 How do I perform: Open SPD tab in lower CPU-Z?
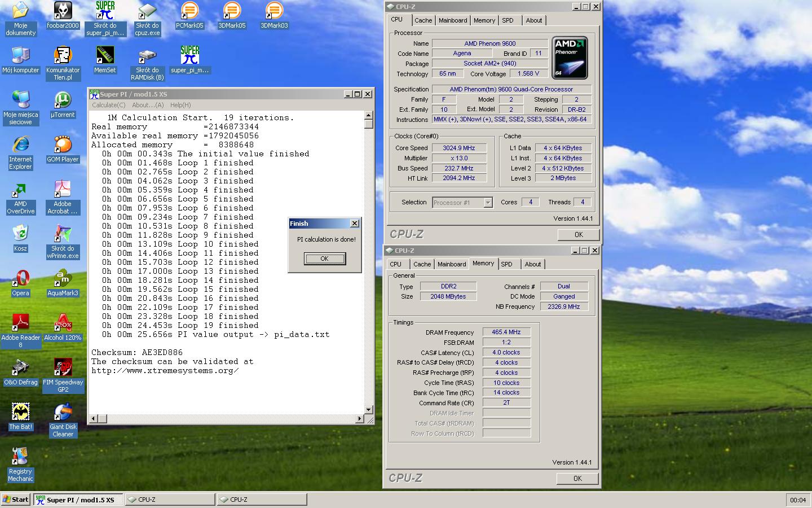coord(507,264)
